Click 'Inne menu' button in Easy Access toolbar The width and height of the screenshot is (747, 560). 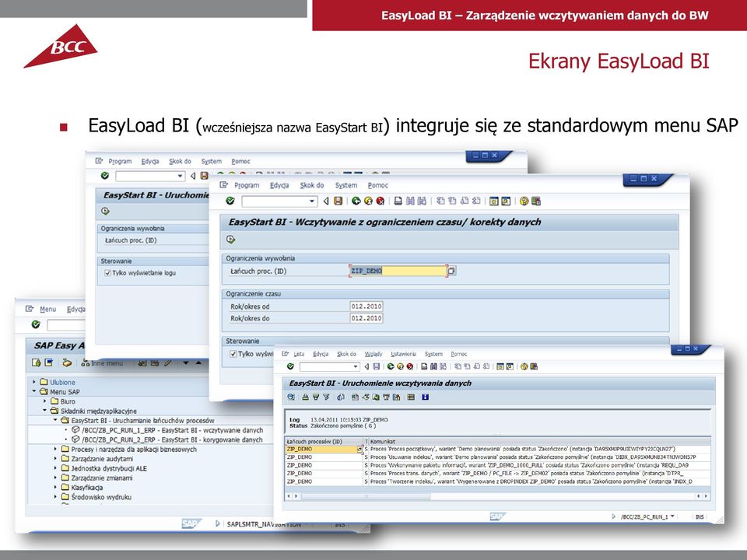102,363
